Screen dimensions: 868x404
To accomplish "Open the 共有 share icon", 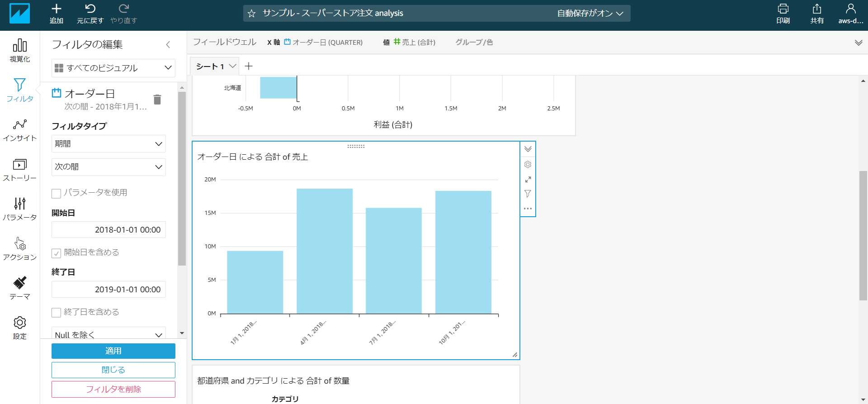I will pos(817,9).
